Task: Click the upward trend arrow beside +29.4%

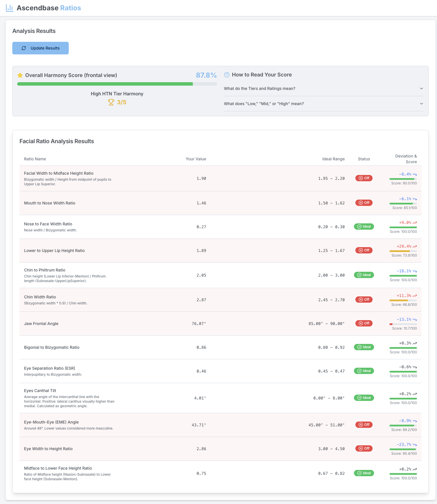Action: click(415, 247)
